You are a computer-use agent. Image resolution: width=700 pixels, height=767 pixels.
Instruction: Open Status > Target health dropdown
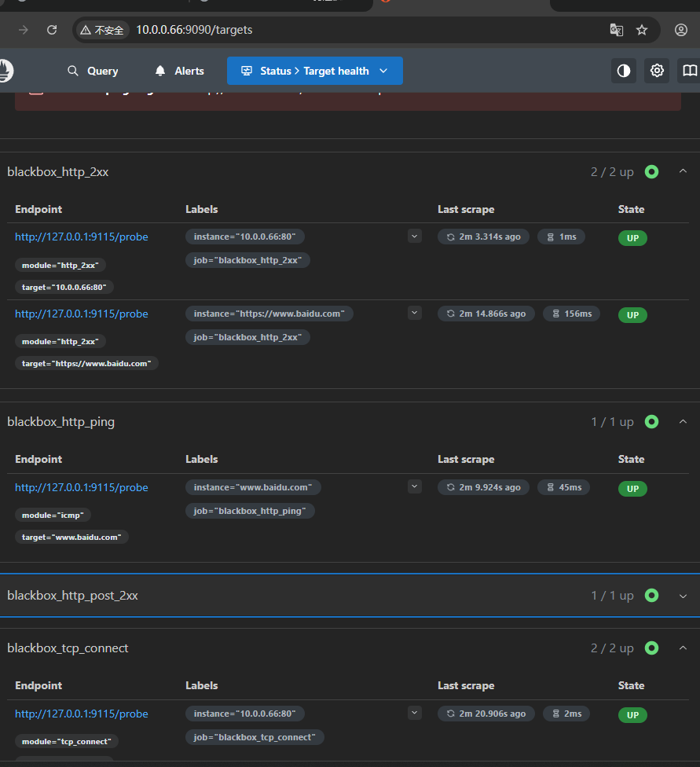(x=314, y=71)
